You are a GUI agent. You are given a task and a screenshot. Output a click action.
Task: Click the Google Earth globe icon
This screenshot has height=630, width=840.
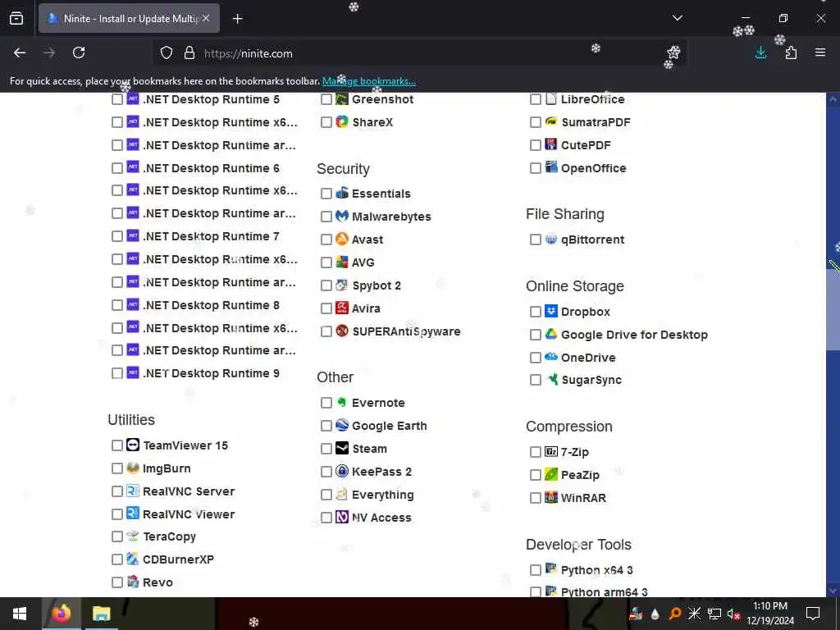pos(342,426)
